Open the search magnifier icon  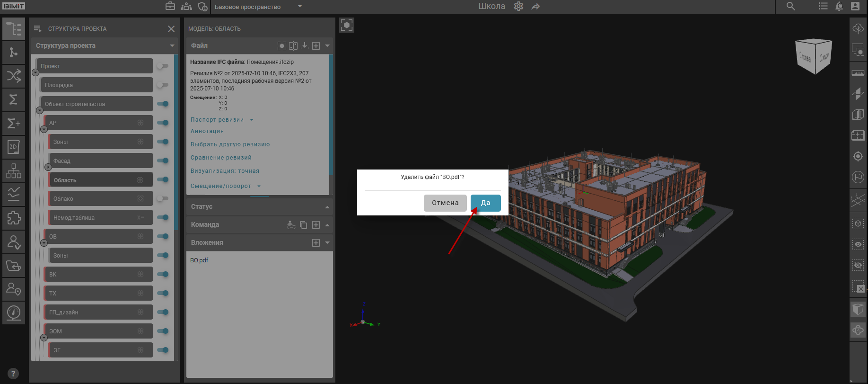click(x=790, y=6)
